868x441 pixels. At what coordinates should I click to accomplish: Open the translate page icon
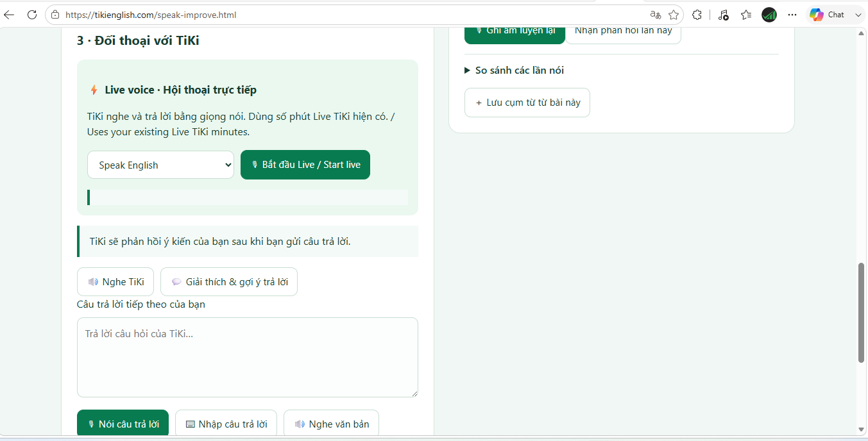(655, 15)
